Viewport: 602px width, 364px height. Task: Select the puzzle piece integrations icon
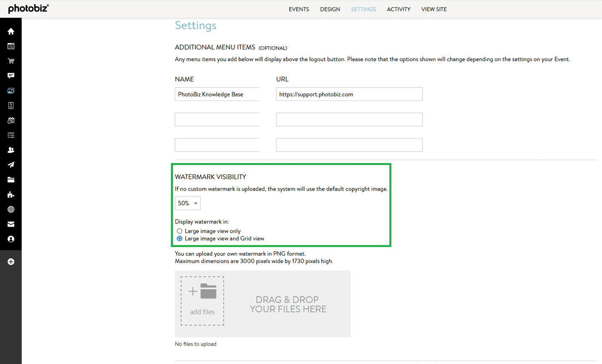[x=11, y=194]
